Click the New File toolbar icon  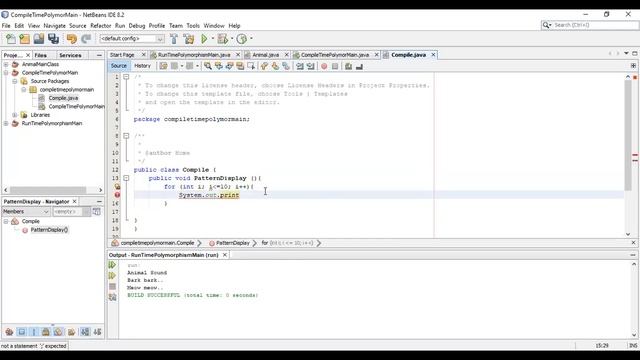[x=11, y=39]
